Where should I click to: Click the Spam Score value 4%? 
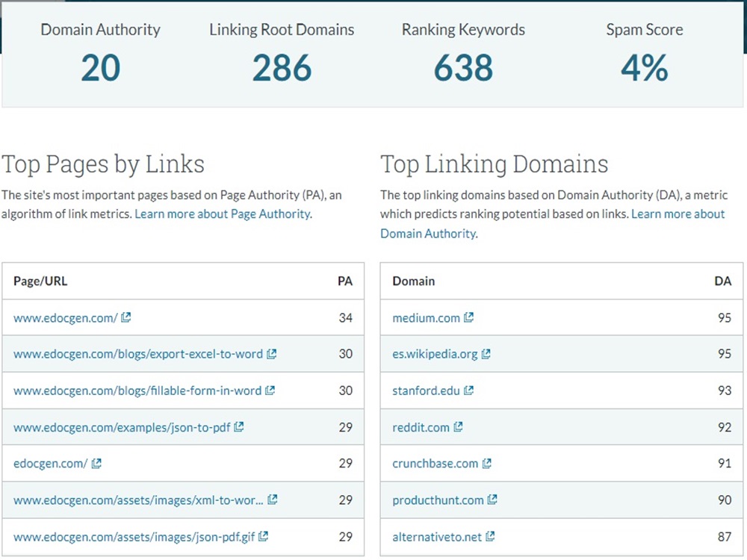(x=645, y=68)
